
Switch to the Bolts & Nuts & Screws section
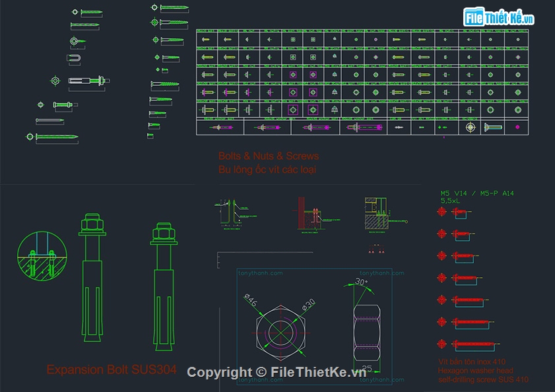(267, 156)
